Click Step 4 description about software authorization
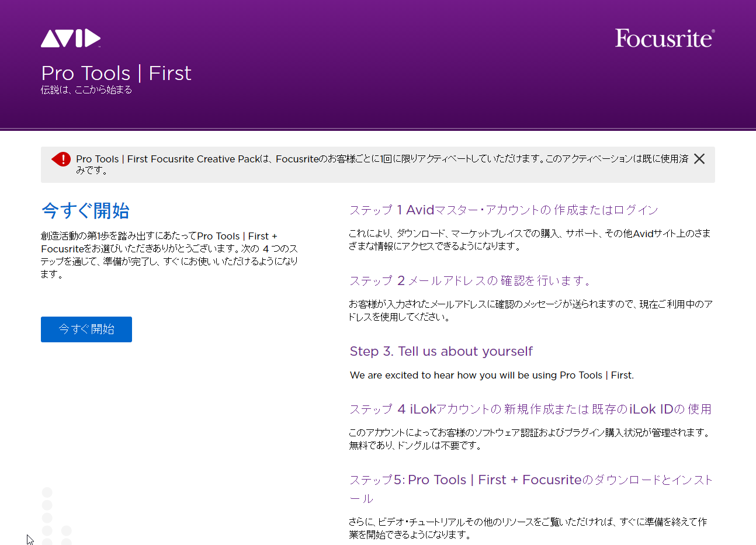This screenshot has height=545, width=756. 530,439
